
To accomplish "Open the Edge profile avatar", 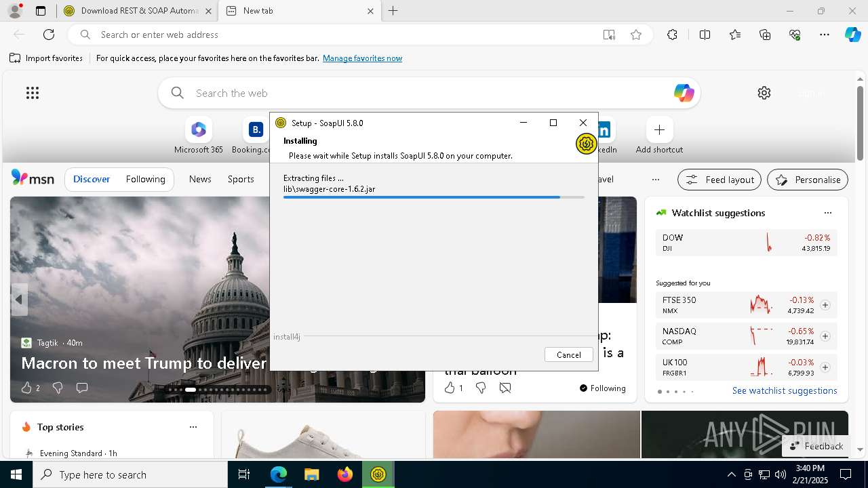I will point(14,11).
